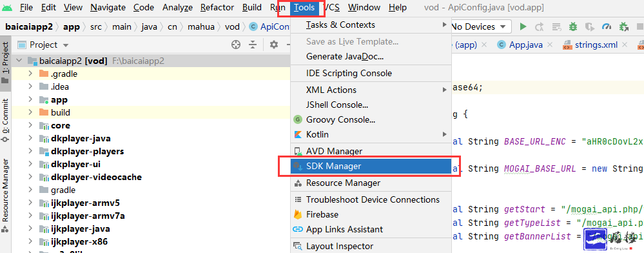Open the Project view selector dropdown

pos(44,45)
